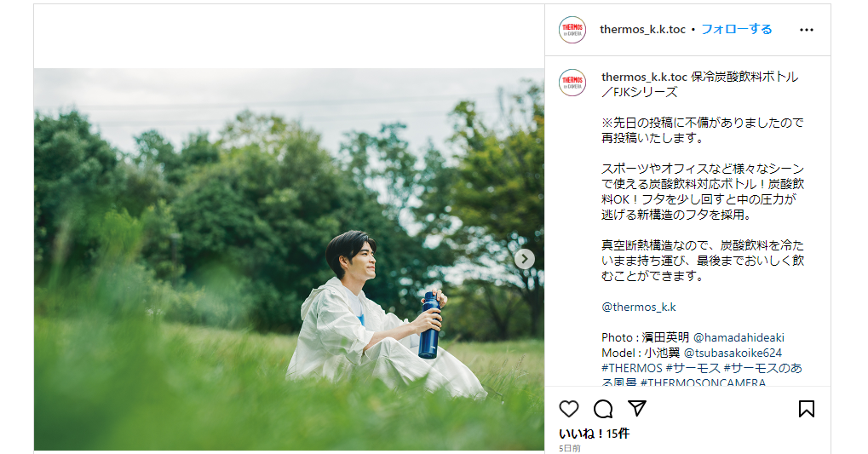Open the thermos_k.k.toc username in header
This screenshot has width=868, height=454.
[x=643, y=29]
